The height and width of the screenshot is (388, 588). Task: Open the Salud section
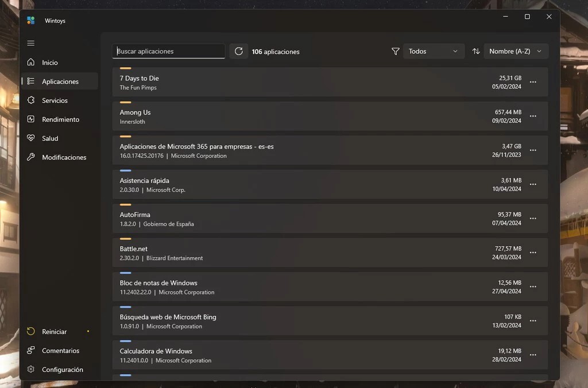60,138
